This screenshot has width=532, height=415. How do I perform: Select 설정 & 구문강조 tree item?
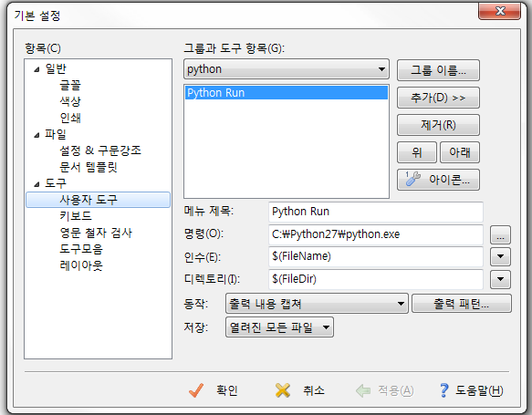(x=100, y=150)
